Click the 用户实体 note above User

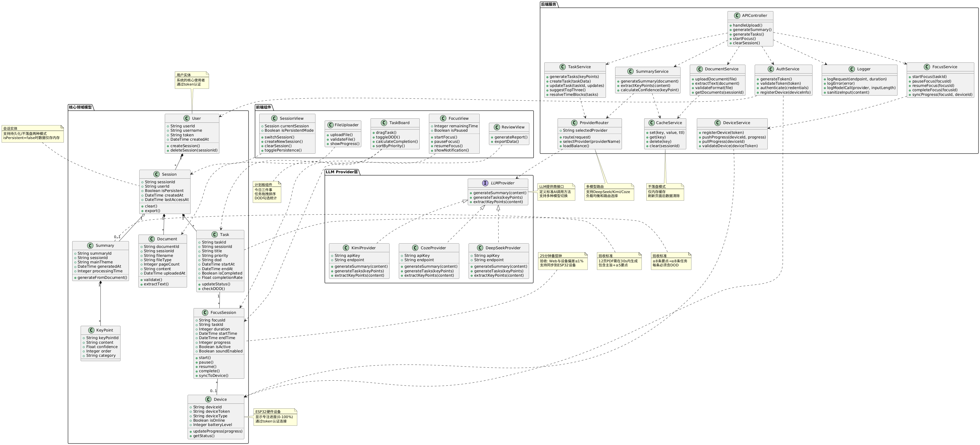(192, 80)
